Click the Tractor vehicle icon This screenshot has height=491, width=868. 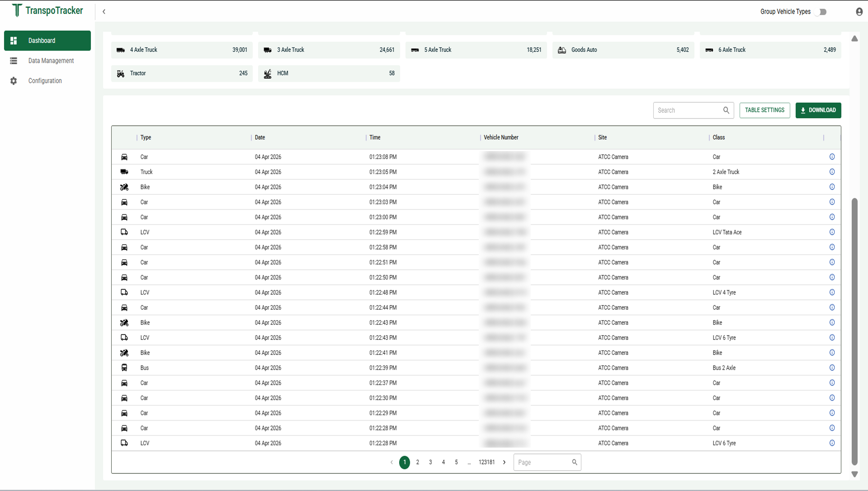coord(121,73)
